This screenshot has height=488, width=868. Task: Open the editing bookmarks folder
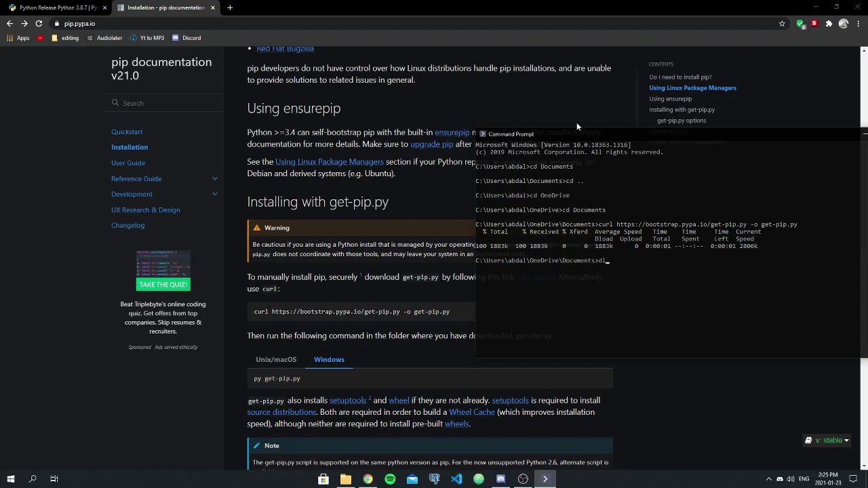[65, 38]
